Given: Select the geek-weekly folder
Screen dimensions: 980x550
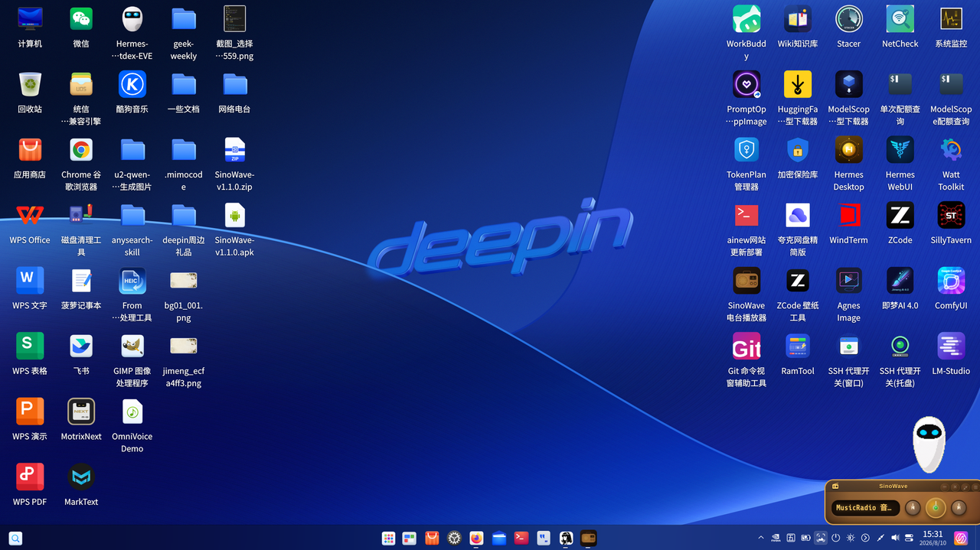Looking at the screenshot, I should point(184,19).
